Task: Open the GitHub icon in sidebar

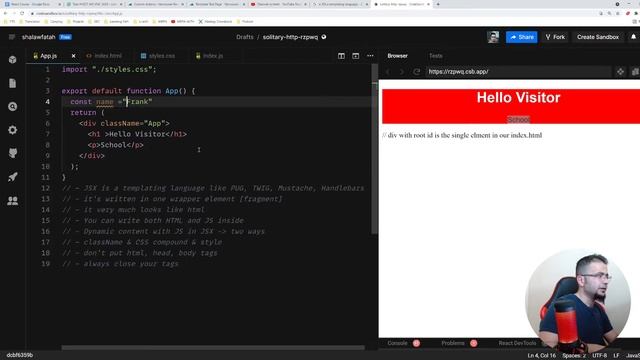Action: click(x=13, y=153)
